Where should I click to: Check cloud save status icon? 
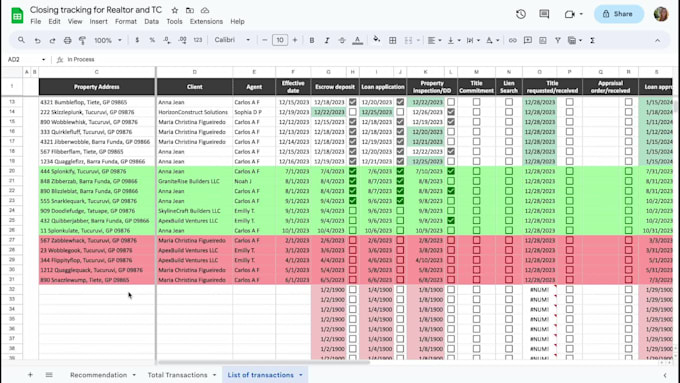click(x=205, y=10)
